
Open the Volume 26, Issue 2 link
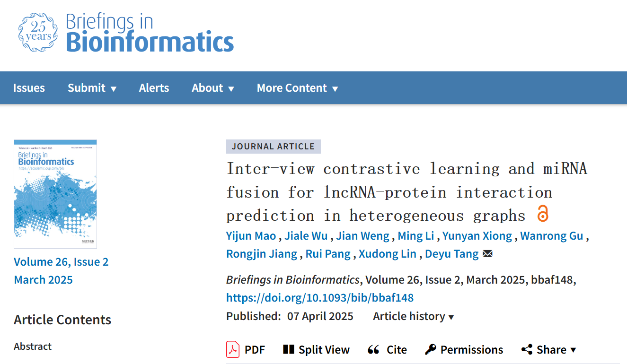[61, 262]
